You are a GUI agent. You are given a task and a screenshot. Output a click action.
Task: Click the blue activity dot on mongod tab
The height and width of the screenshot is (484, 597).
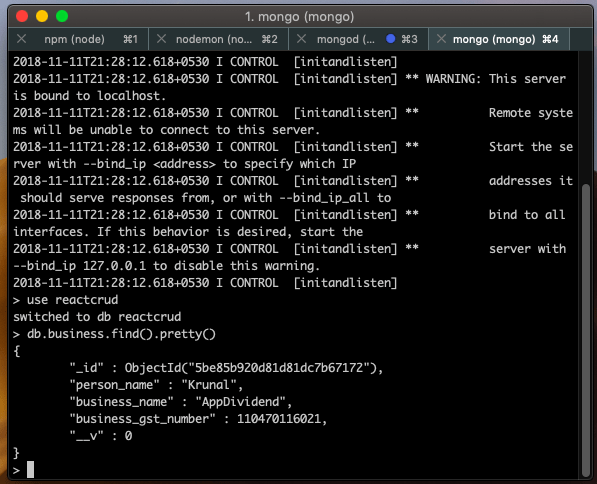pos(391,39)
